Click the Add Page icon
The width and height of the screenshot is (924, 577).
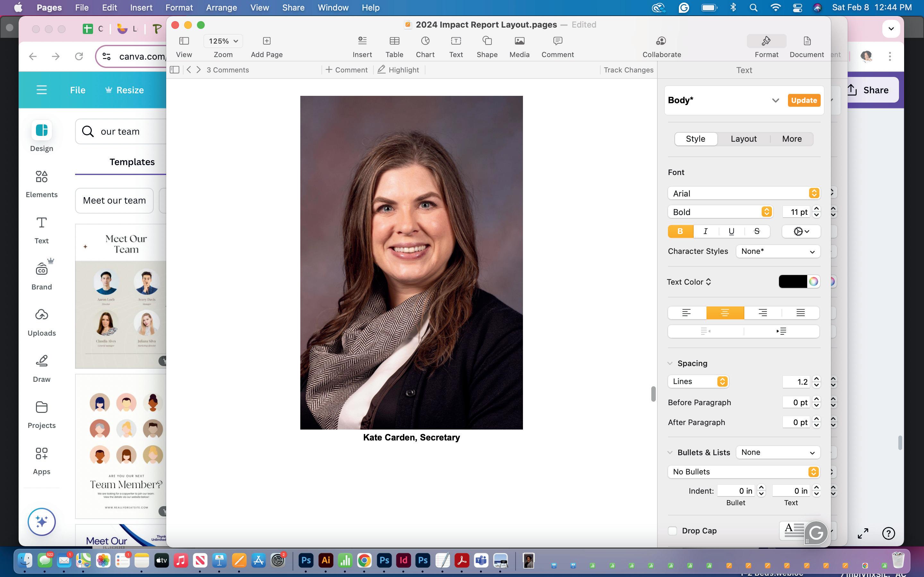tap(267, 41)
